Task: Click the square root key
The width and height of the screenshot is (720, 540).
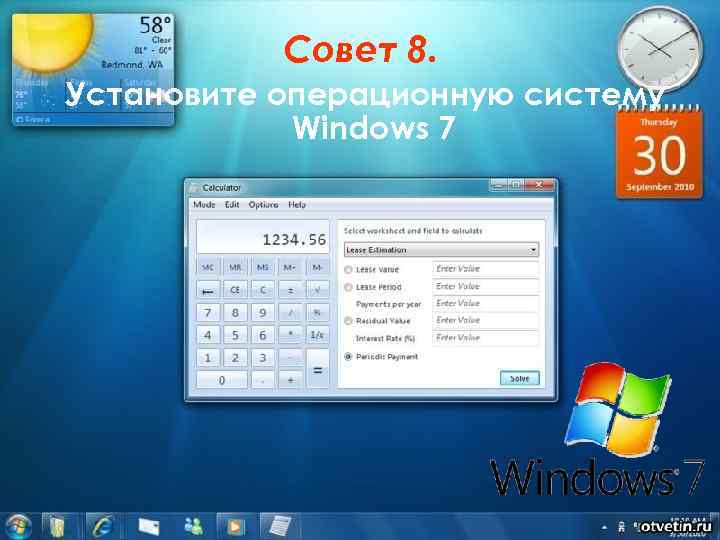Action: pos(317,290)
